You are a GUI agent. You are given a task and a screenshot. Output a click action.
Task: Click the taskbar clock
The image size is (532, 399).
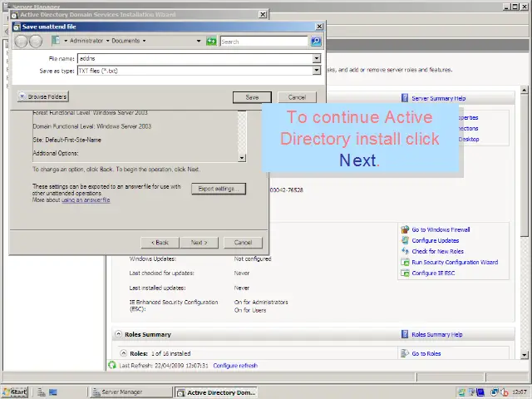pyautogui.click(x=520, y=392)
